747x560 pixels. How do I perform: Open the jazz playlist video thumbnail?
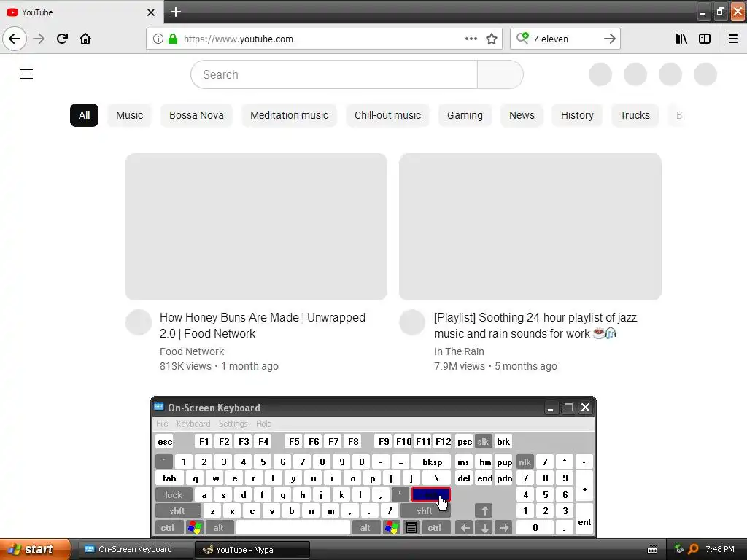point(530,227)
